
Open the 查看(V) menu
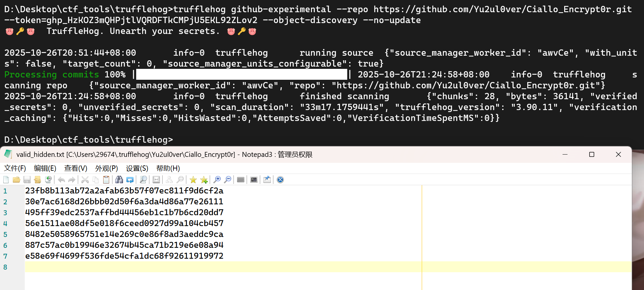(76, 168)
